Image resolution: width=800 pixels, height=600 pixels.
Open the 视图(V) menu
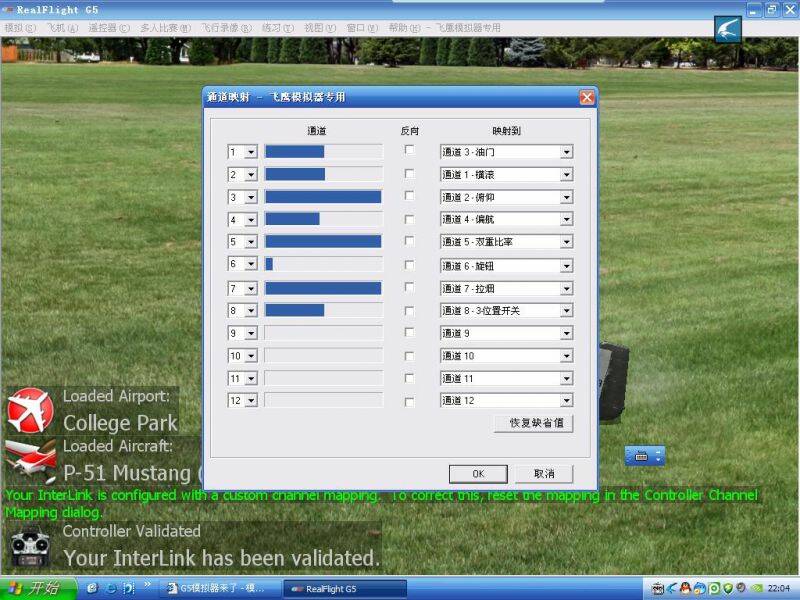coord(320,28)
